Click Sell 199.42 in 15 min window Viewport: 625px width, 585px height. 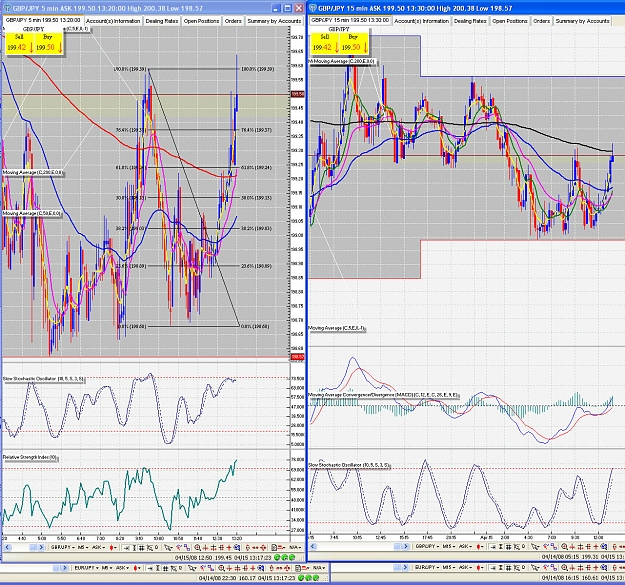(325, 43)
